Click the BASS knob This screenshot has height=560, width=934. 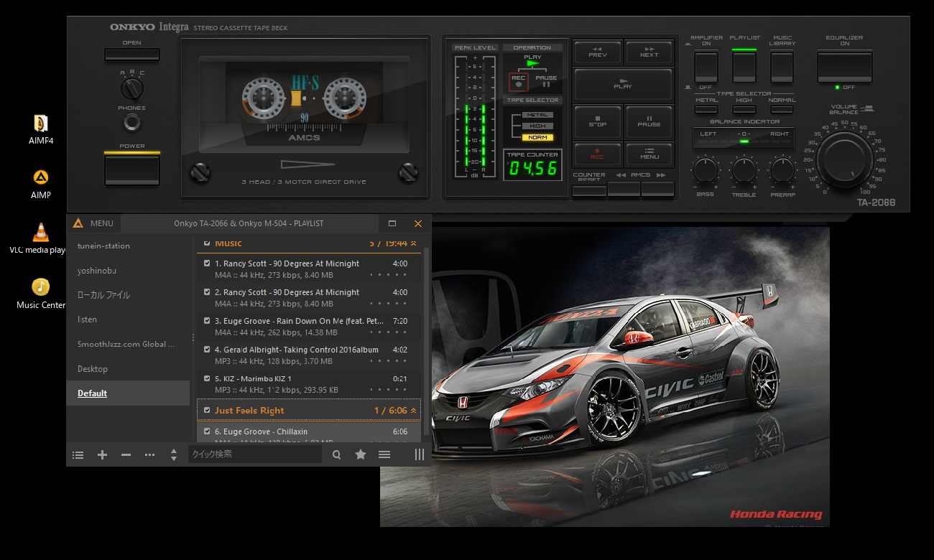pos(706,171)
